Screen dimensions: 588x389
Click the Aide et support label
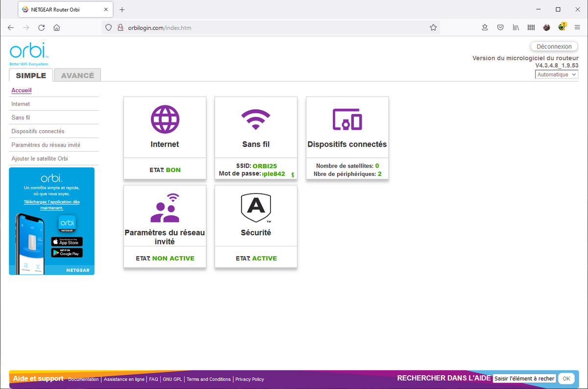click(38, 378)
